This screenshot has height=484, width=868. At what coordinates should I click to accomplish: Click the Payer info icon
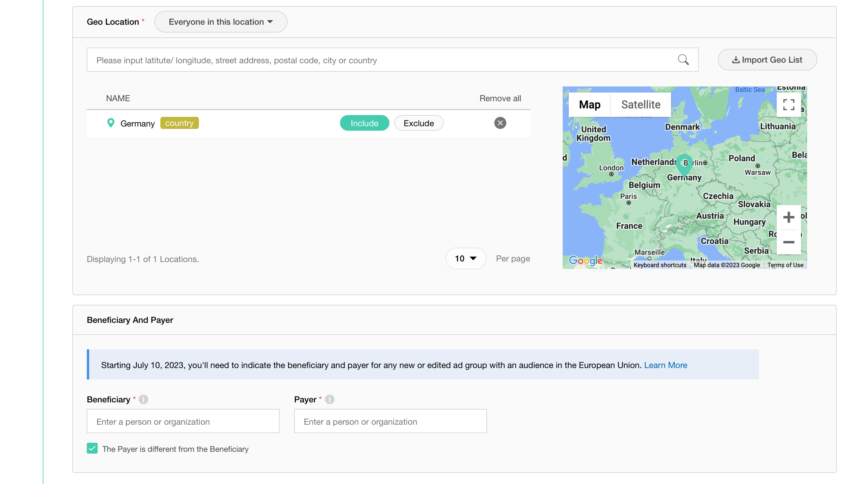click(329, 399)
